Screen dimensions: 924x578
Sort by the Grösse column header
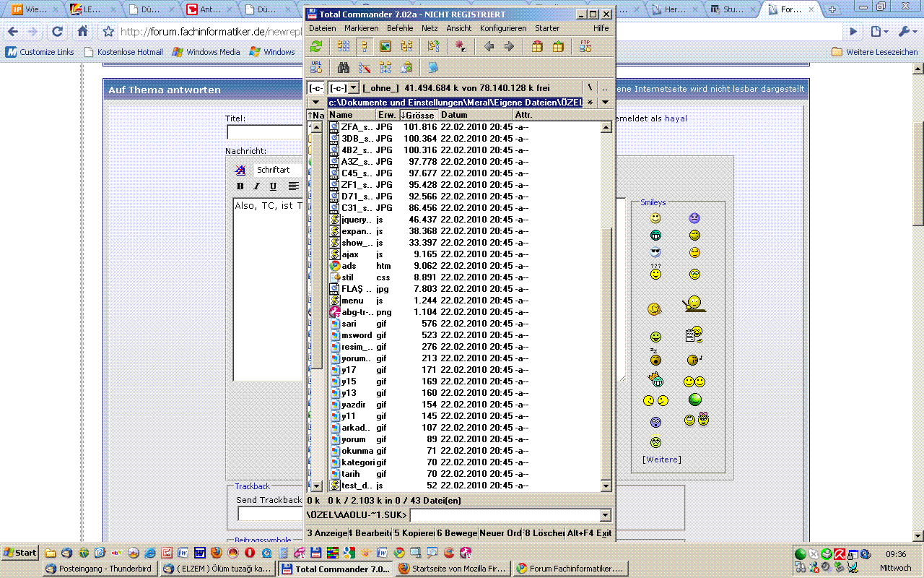click(418, 115)
